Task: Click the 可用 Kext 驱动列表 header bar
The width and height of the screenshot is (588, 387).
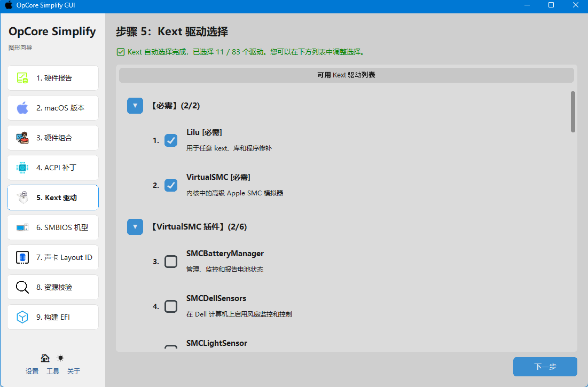Action: click(x=347, y=75)
